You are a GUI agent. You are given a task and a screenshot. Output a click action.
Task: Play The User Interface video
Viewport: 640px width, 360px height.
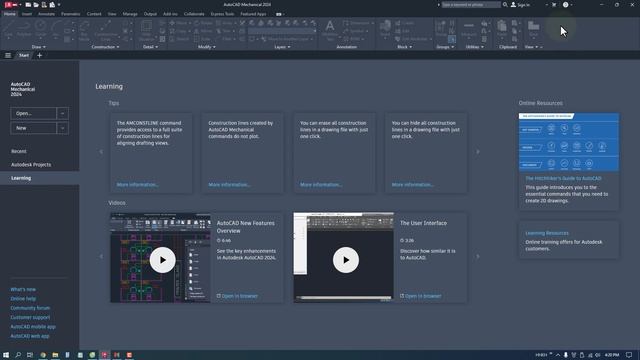coord(346,260)
